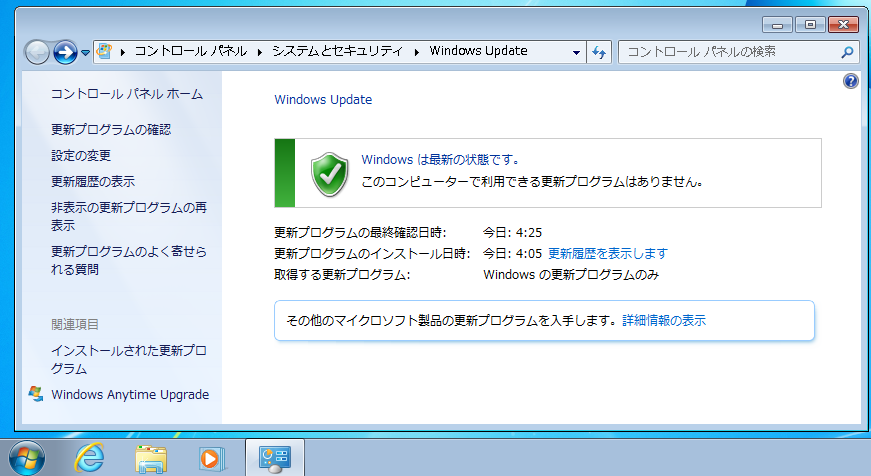This screenshot has height=476, width=871.
Task: Click 詳細情報の表示 link
Action: (x=664, y=320)
